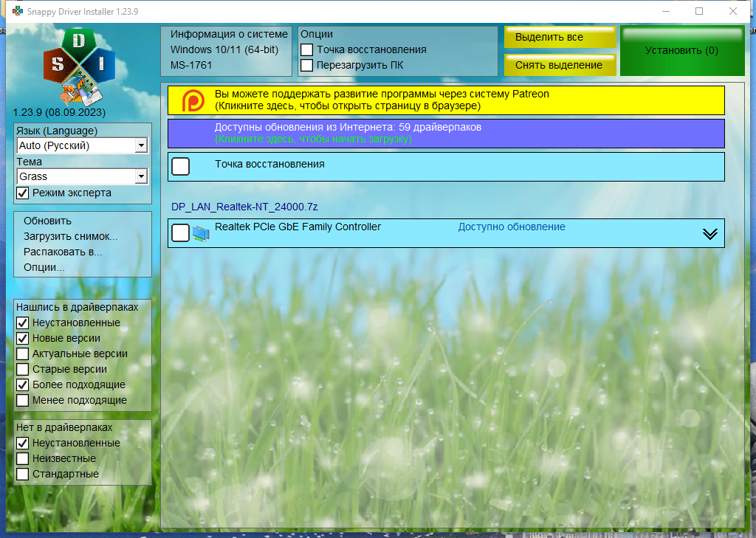Tick the Realtek PCIe GbE Family Controller checkbox
The height and width of the screenshot is (538, 756).
[x=180, y=233]
